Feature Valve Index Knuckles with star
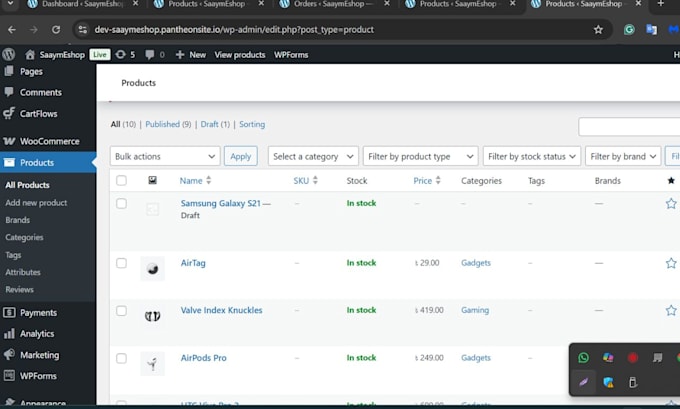Viewport: 680px width, 409px height. (671, 311)
